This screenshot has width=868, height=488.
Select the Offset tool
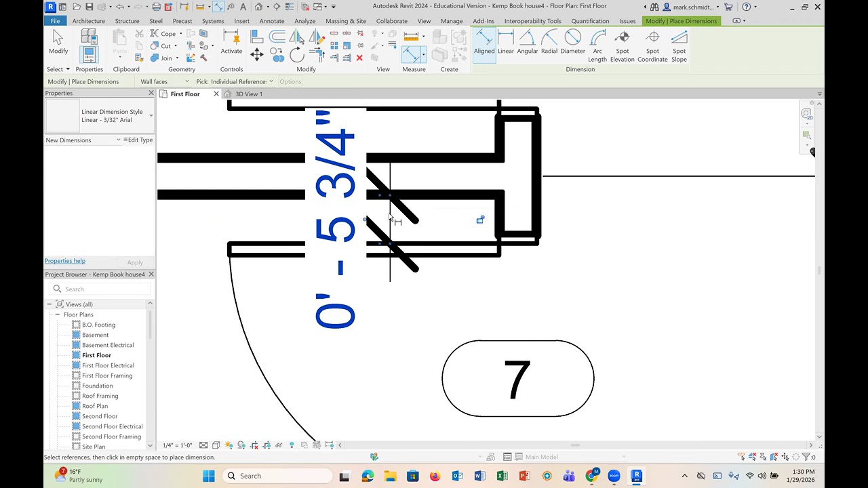277,36
